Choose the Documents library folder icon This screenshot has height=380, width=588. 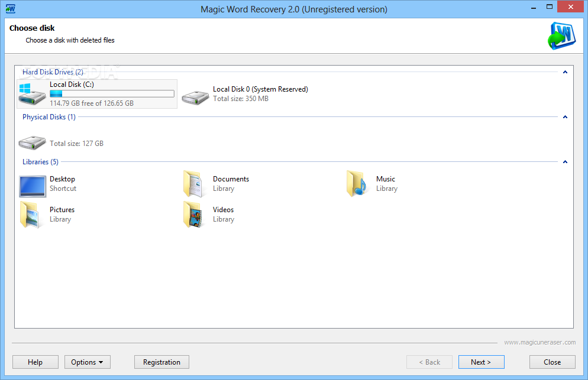point(193,184)
